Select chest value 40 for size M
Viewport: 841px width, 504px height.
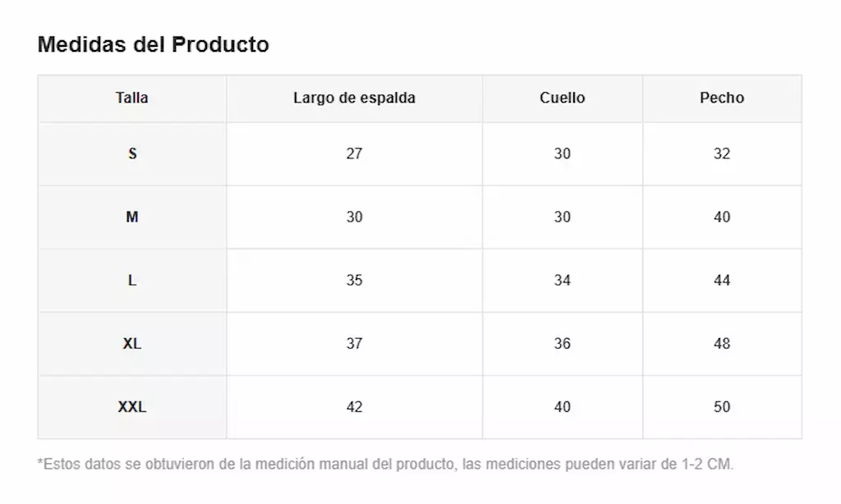(x=722, y=218)
